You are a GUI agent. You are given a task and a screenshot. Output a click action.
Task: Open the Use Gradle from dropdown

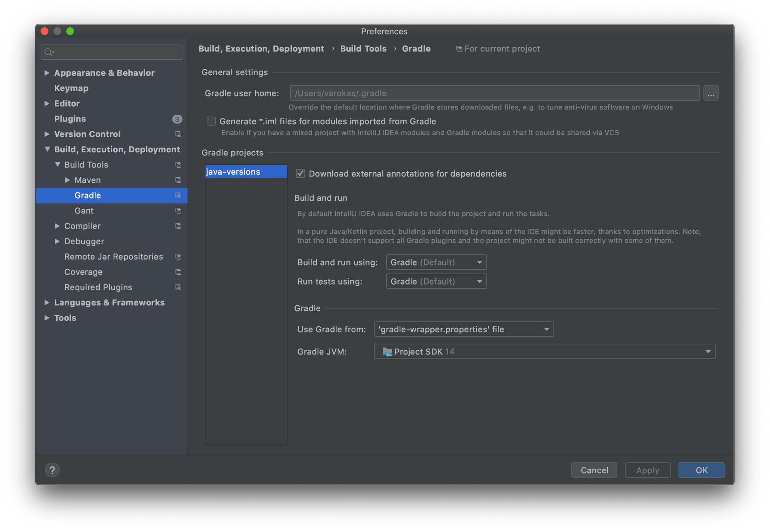point(464,329)
